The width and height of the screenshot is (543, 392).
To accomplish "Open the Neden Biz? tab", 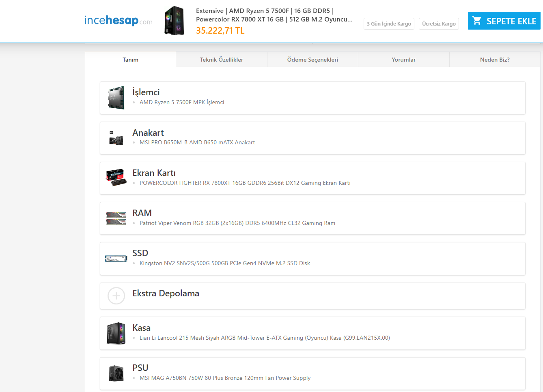I will click(x=495, y=60).
